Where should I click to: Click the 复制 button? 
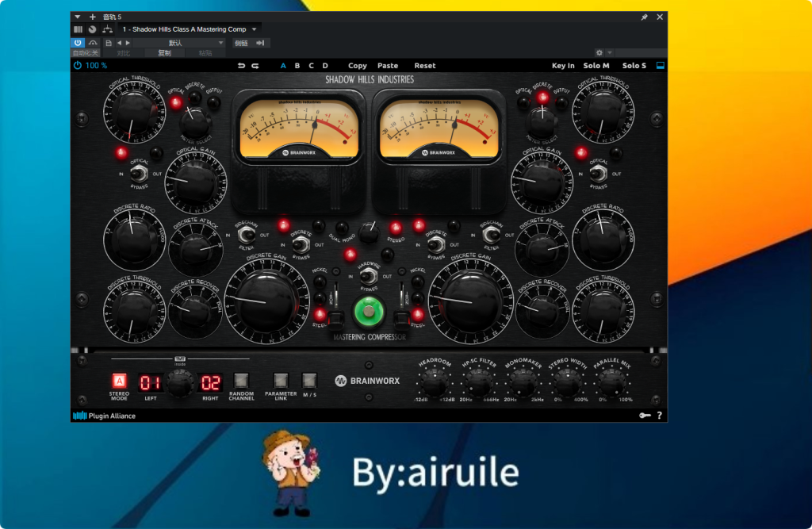point(164,53)
